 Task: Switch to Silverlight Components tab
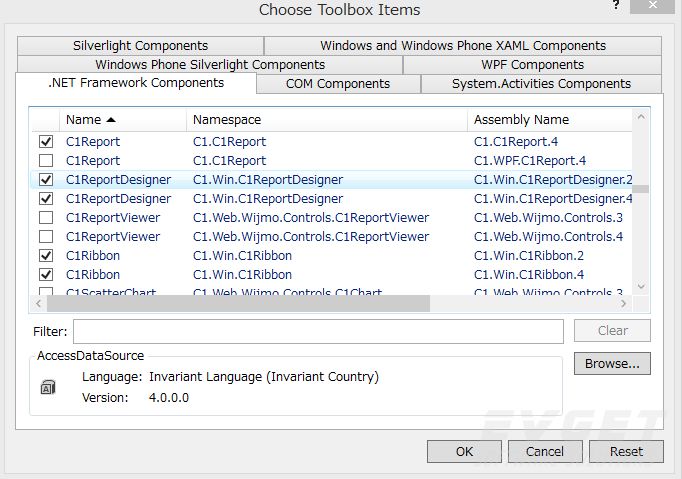tap(140, 46)
